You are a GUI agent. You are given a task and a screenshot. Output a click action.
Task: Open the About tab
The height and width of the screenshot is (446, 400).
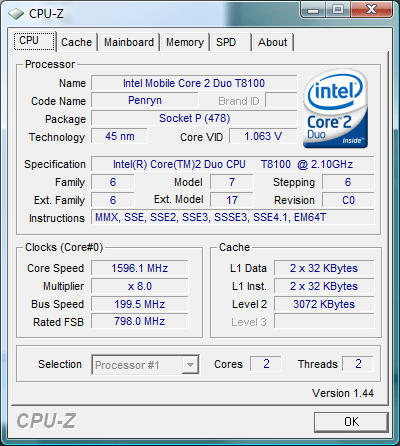[x=273, y=42]
